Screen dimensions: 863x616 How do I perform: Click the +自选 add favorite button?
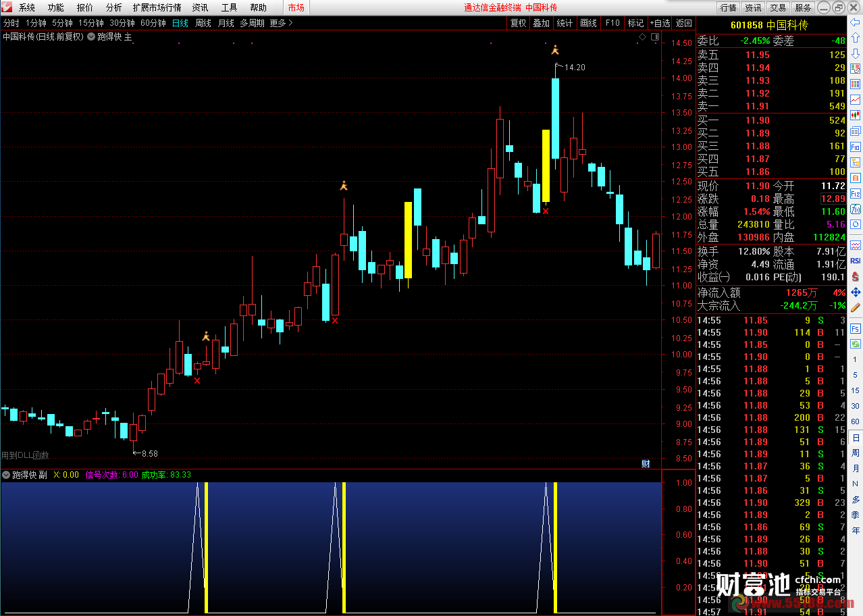pos(660,23)
